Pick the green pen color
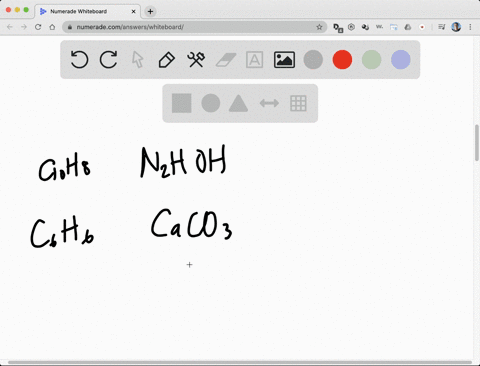This screenshot has height=366, width=480. pyautogui.click(x=371, y=60)
